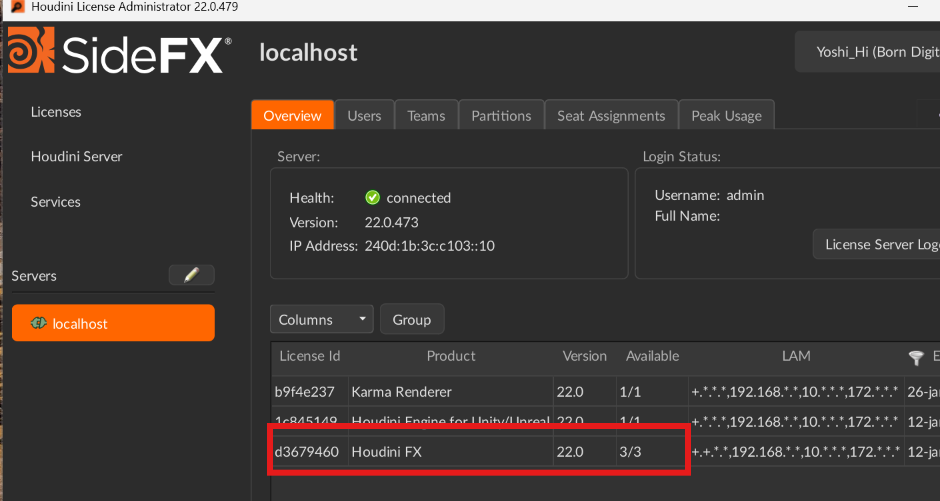This screenshot has height=501, width=940.
Task: Click the Username admin text
Action: pos(709,195)
